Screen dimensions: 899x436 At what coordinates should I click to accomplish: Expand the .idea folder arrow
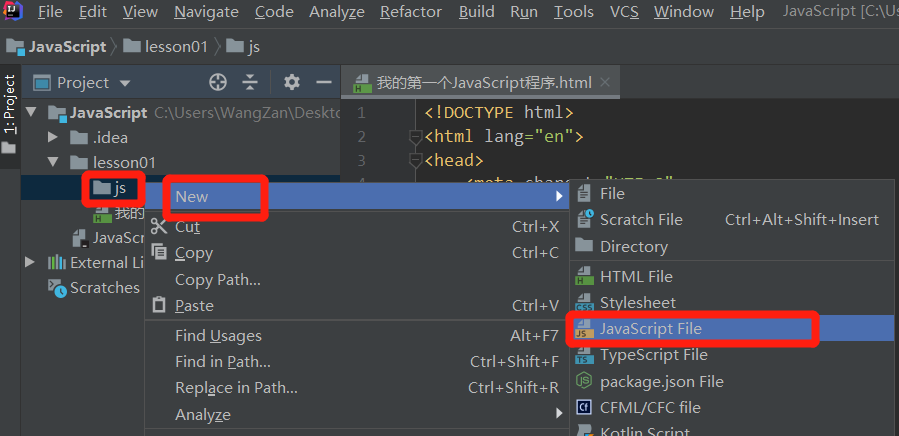[x=53, y=137]
